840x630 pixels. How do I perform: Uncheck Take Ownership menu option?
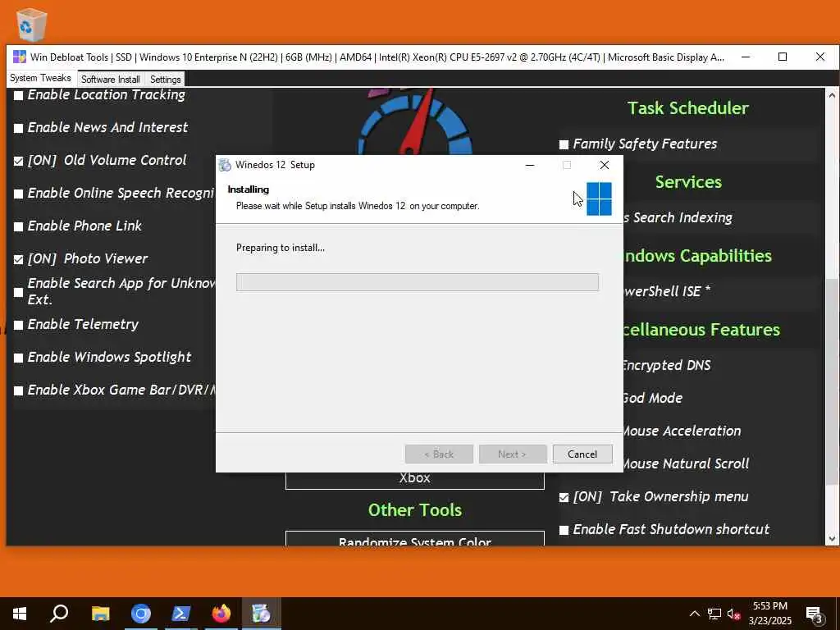(x=564, y=498)
